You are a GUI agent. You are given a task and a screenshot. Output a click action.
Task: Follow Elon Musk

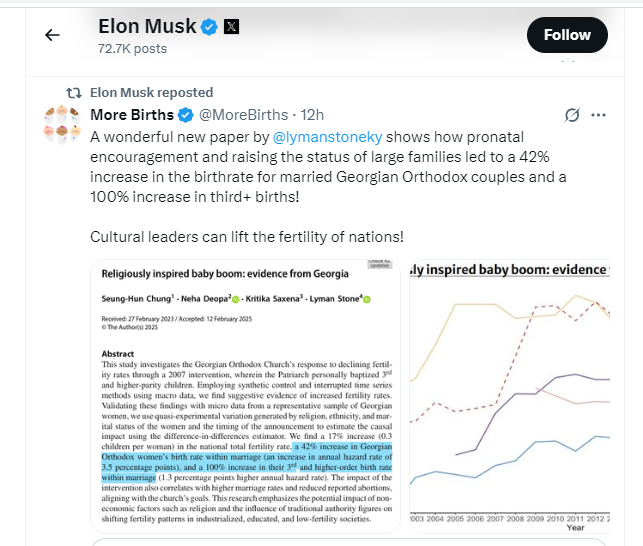[x=567, y=35]
